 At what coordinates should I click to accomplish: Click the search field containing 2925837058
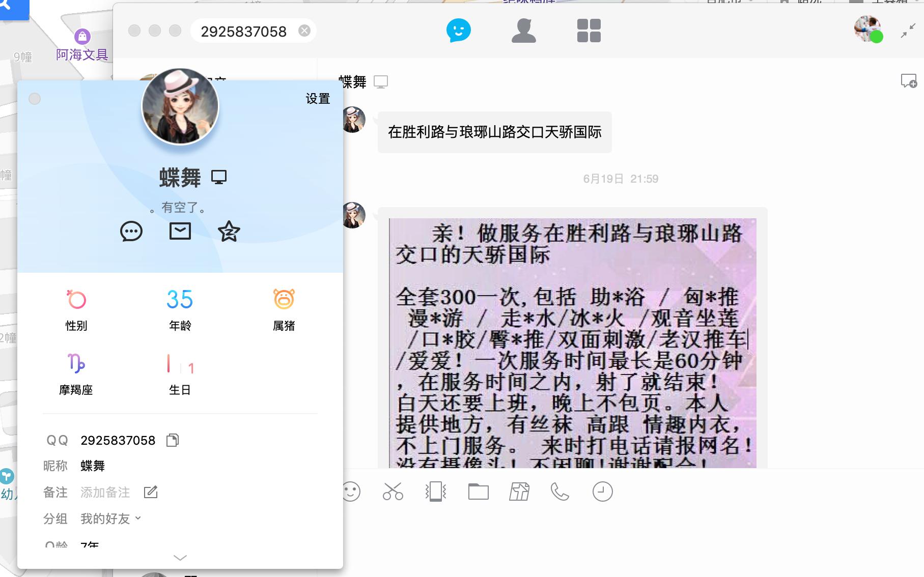243,32
